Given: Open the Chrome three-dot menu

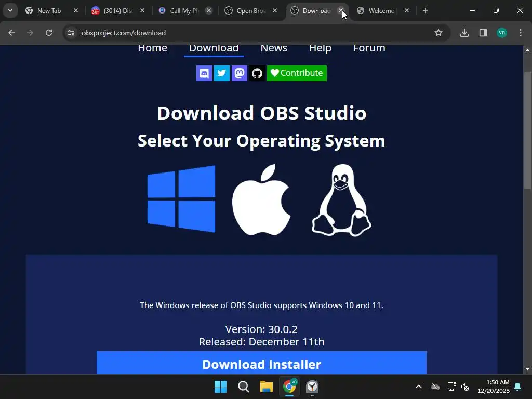Looking at the screenshot, I should pos(521,33).
